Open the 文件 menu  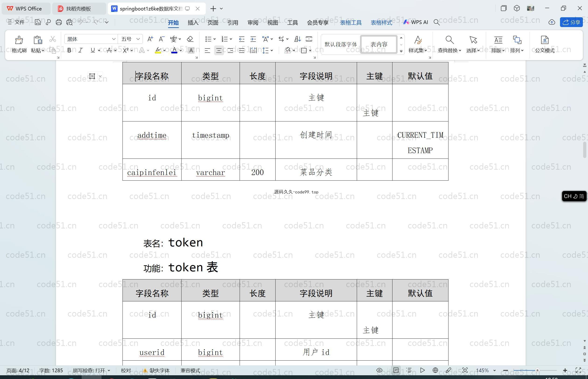click(16, 22)
